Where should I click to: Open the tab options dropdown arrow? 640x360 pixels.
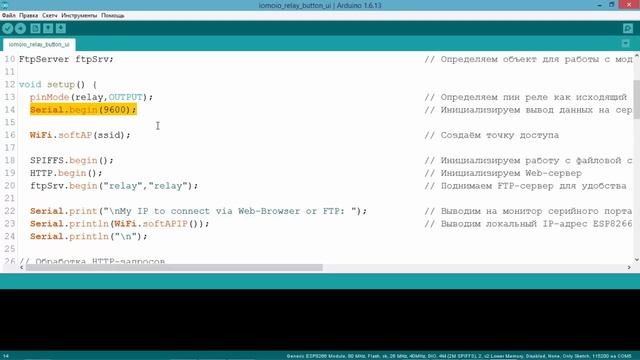[625, 43]
